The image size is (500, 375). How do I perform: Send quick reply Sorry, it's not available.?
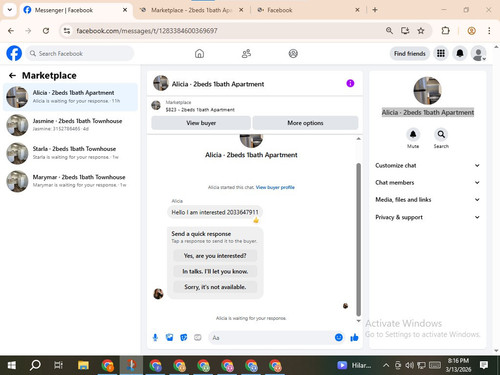(215, 287)
